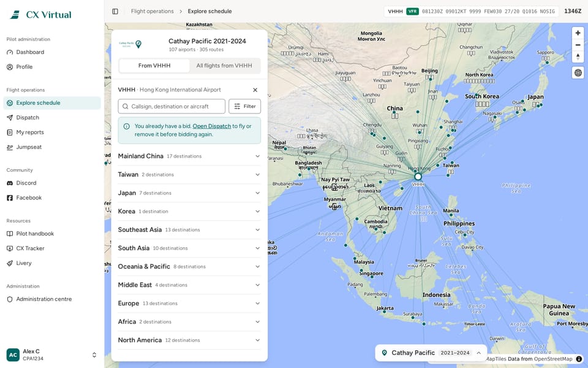Click the AC avatar badge
This screenshot has width=588, height=368.
point(13,355)
